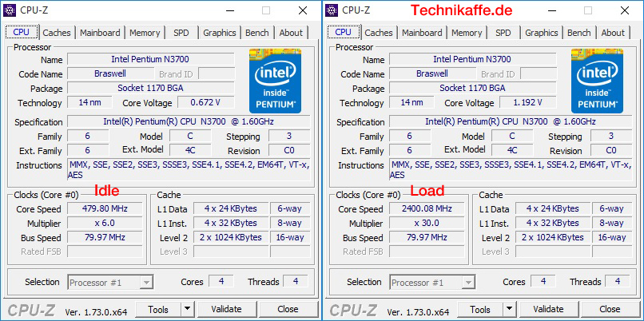
Task: Click Cores value in left window
Action: [x=221, y=282]
